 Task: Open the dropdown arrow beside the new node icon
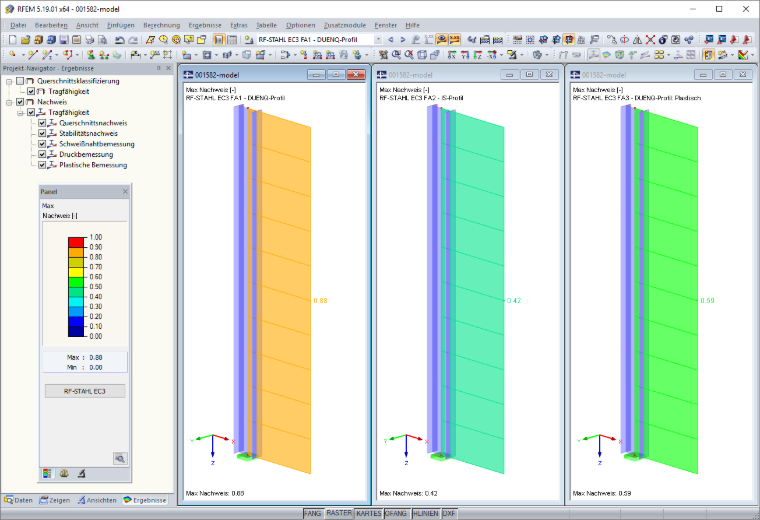click(23, 55)
